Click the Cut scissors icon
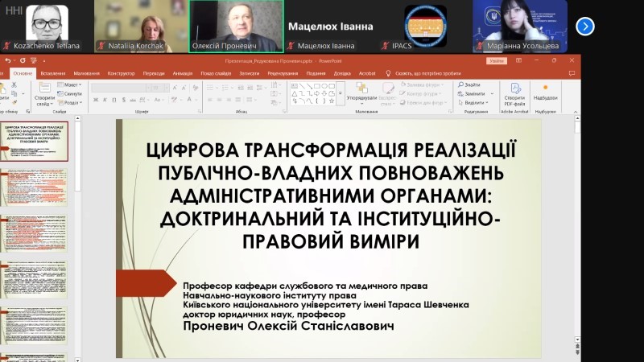Image resolution: width=644 pixels, height=362 pixels. point(14,84)
